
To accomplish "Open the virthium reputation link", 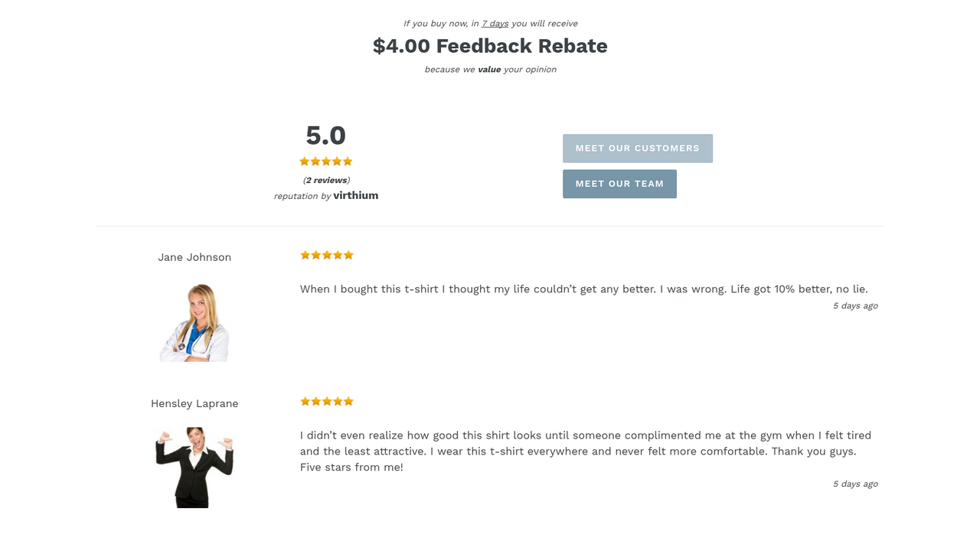I will pyautogui.click(x=355, y=195).
